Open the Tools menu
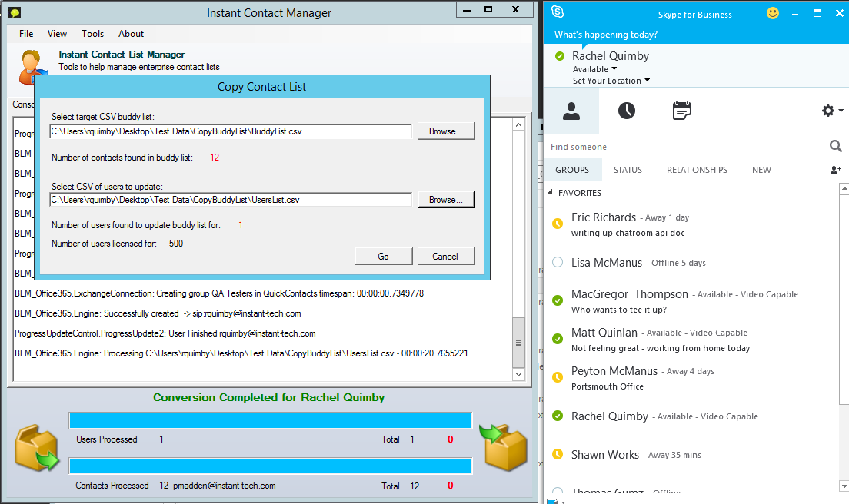 92,34
